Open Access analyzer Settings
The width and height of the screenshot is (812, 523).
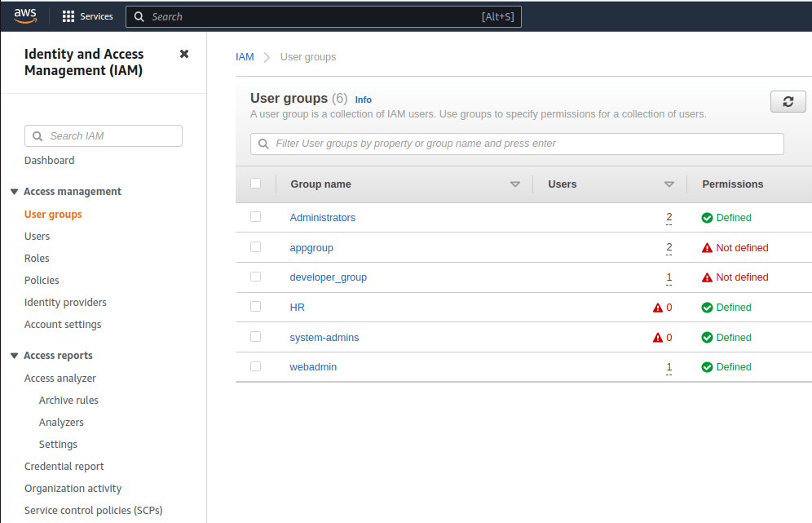point(58,445)
